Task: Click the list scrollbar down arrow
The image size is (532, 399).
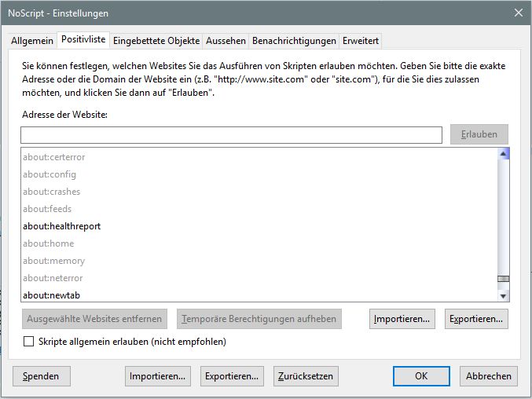Action: 503,296
